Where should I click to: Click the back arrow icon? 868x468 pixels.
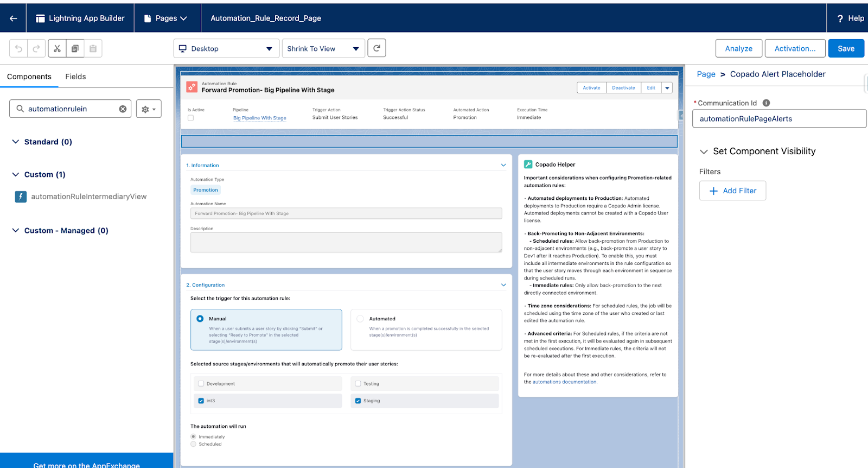(13, 18)
